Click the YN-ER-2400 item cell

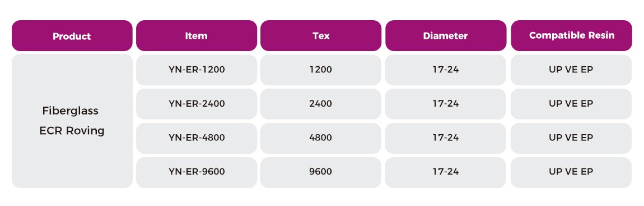(x=197, y=104)
